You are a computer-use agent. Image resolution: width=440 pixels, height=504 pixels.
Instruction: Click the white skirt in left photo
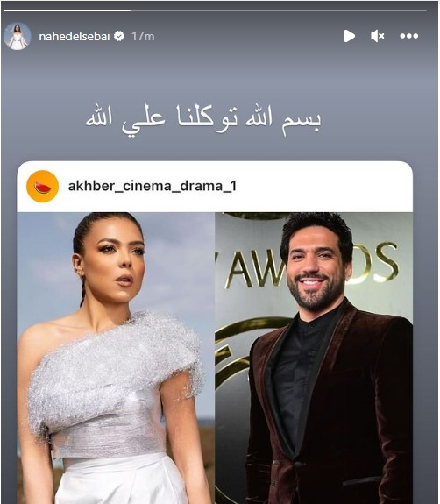(x=122, y=479)
